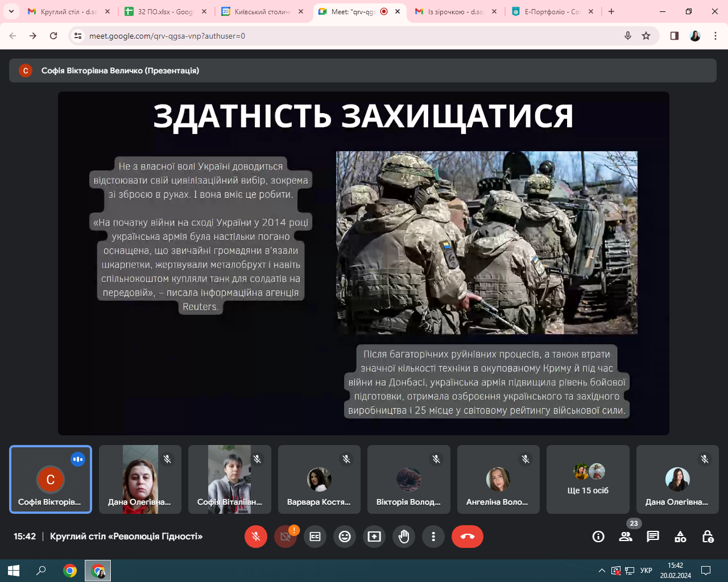Open host controls lock icon
The image size is (728, 582).
point(708,537)
